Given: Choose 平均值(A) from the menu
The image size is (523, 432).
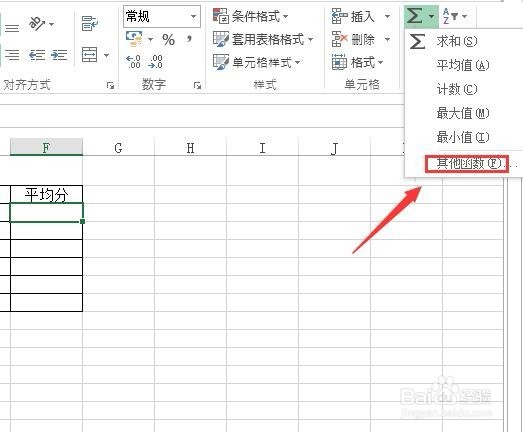Looking at the screenshot, I should [463, 65].
